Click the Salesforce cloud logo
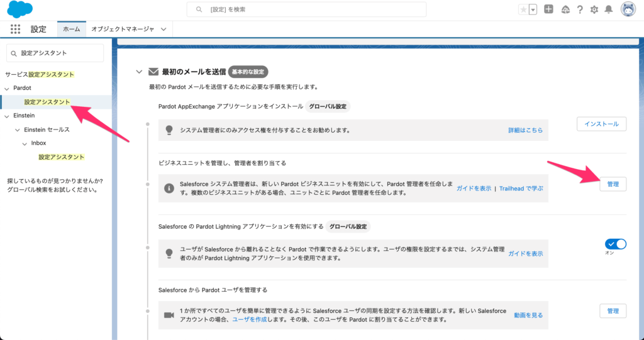644x340 pixels. click(20, 9)
